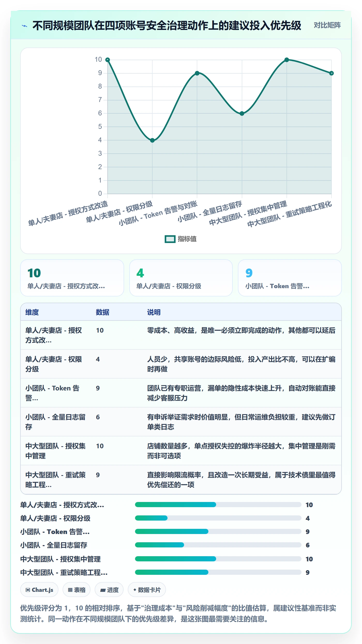The width and height of the screenshot is (362, 644).
Task: Select the chart point for 中大型团队 - 授权集中管理
Action: pos(286,60)
